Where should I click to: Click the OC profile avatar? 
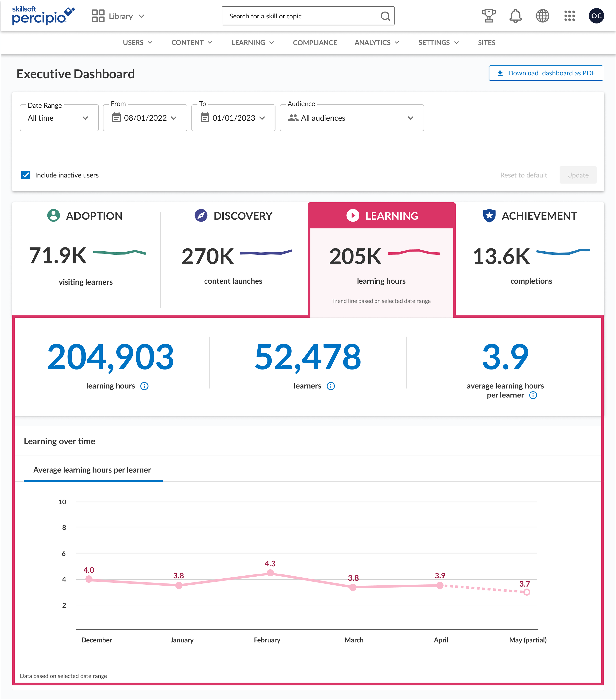[596, 16]
